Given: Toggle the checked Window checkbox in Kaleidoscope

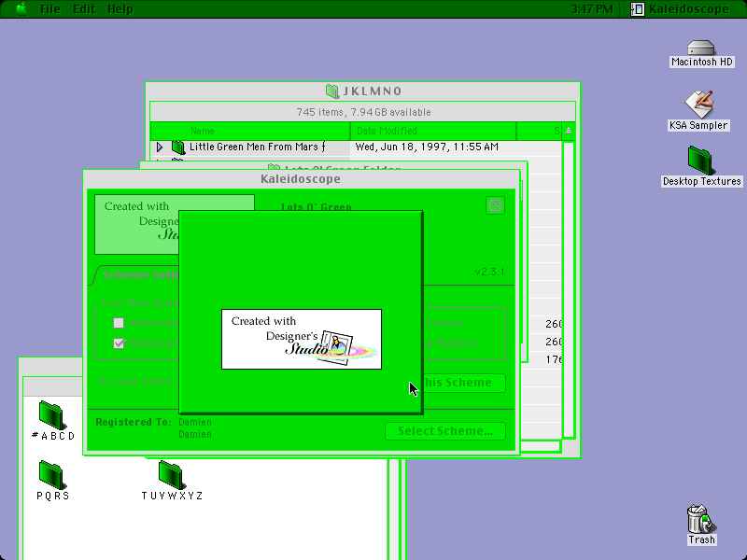Looking at the screenshot, I should 119,343.
